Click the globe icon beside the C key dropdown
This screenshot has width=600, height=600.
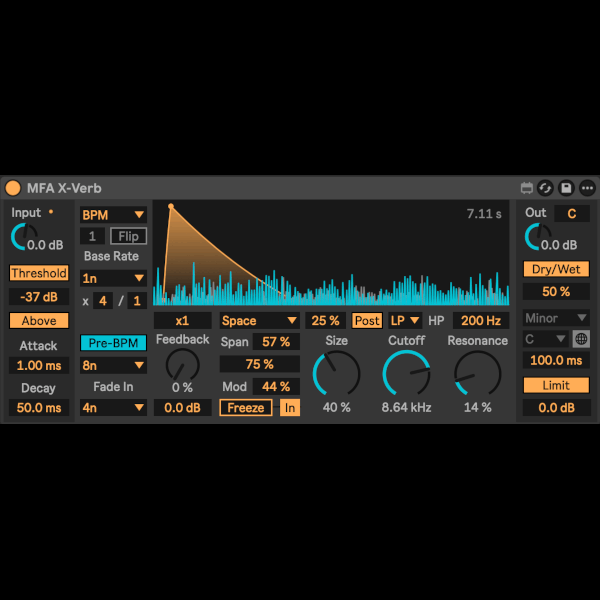click(x=581, y=339)
